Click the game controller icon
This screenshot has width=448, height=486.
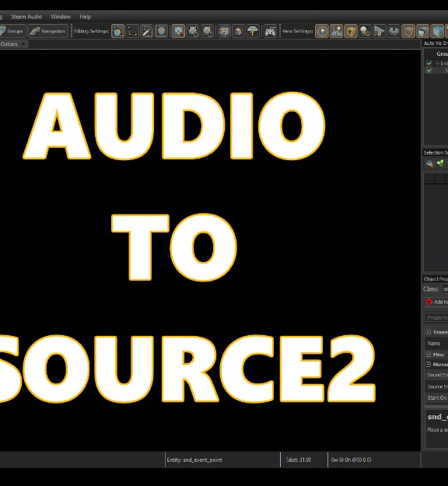(x=270, y=31)
